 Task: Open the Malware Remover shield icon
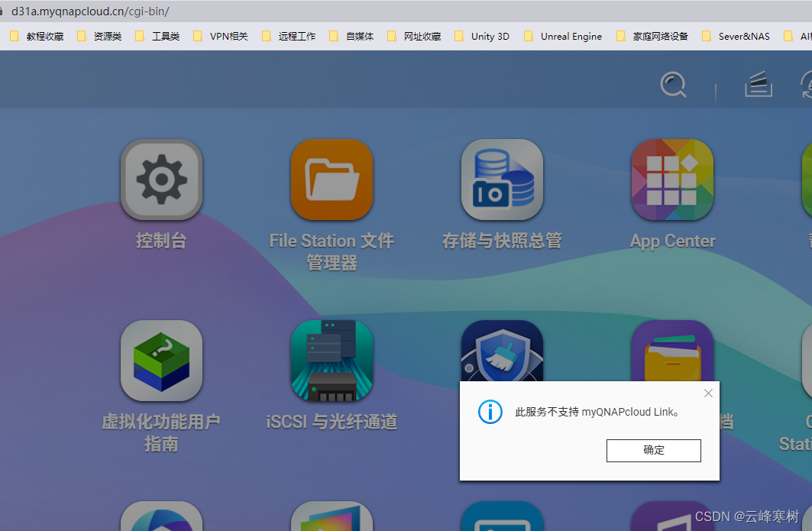pyautogui.click(x=503, y=351)
